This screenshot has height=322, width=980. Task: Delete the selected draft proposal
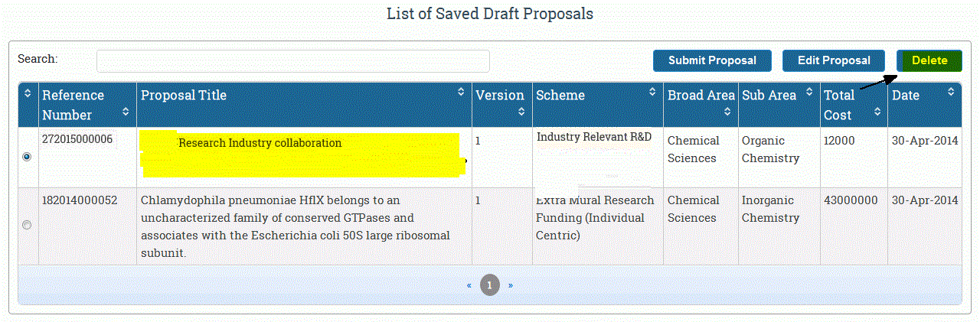(x=929, y=60)
